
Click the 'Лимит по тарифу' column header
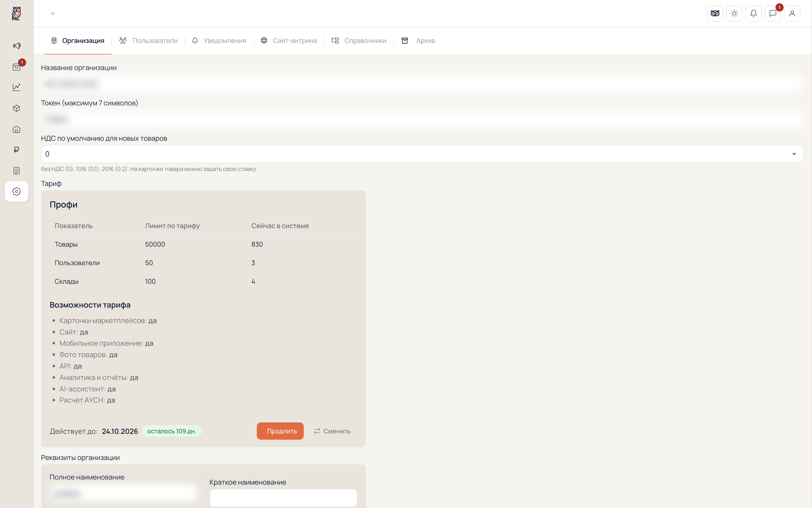[x=173, y=226]
